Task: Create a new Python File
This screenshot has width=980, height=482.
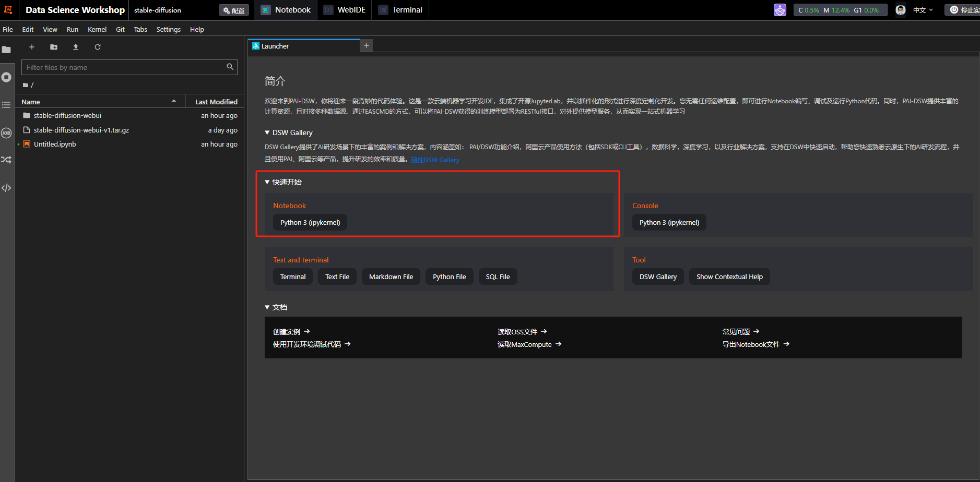Action: [x=450, y=276]
